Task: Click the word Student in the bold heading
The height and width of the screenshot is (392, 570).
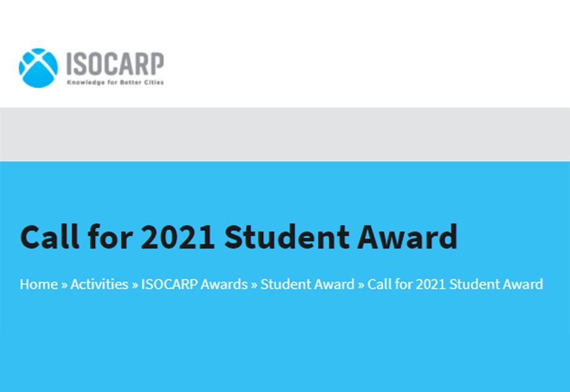Action: 287,237
